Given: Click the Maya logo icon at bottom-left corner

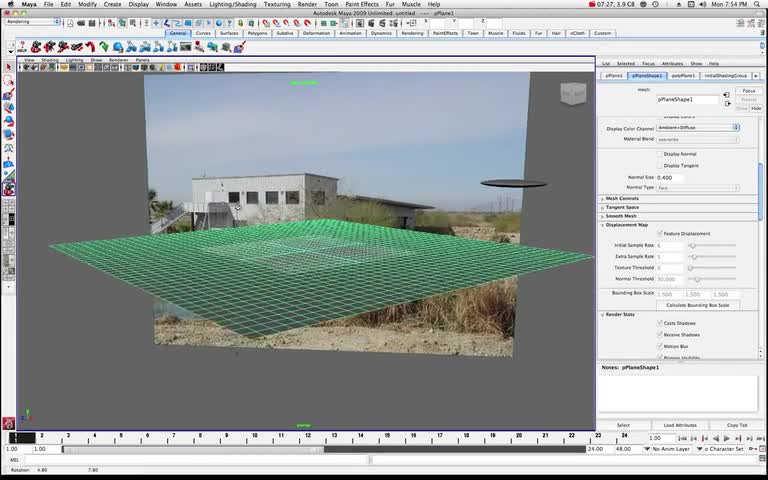Looking at the screenshot, I should (x=8, y=423).
